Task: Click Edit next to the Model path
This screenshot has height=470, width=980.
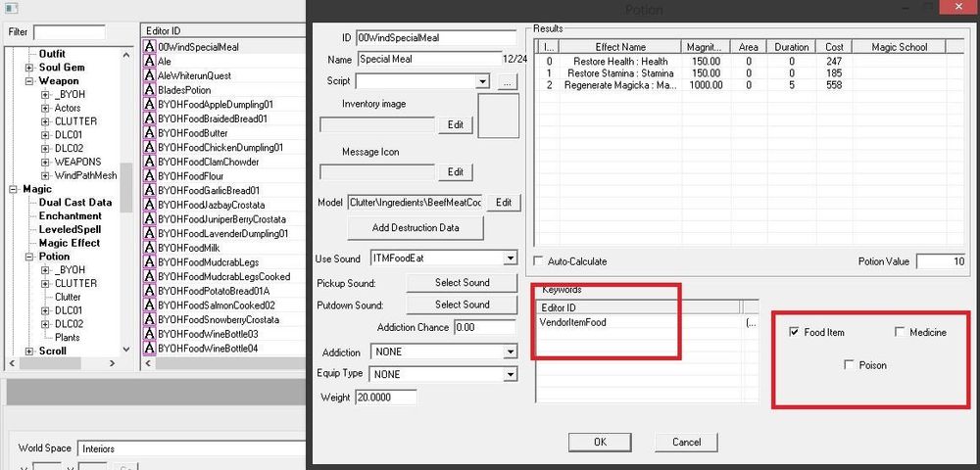Action: pyautogui.click(x=504, y=203)
